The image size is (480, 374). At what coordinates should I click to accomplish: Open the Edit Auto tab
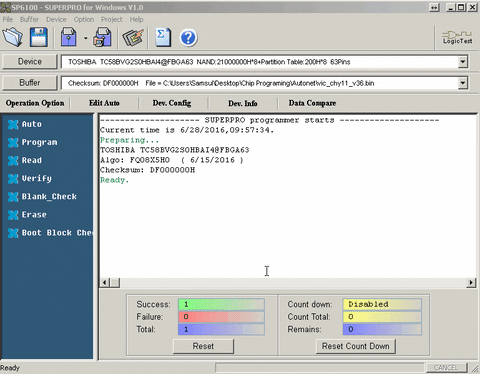click(x=104, y=103)
